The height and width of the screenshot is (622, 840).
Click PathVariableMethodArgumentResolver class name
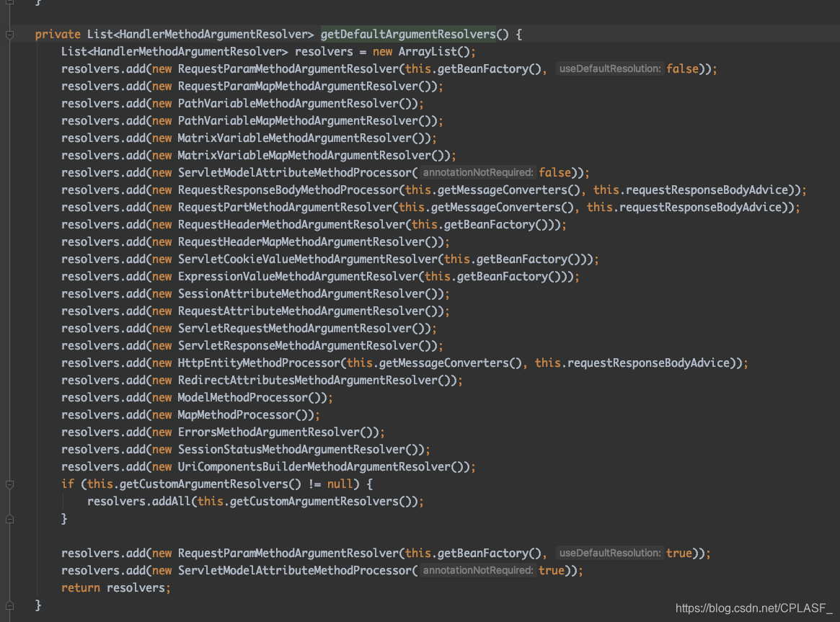pos(288,103)
